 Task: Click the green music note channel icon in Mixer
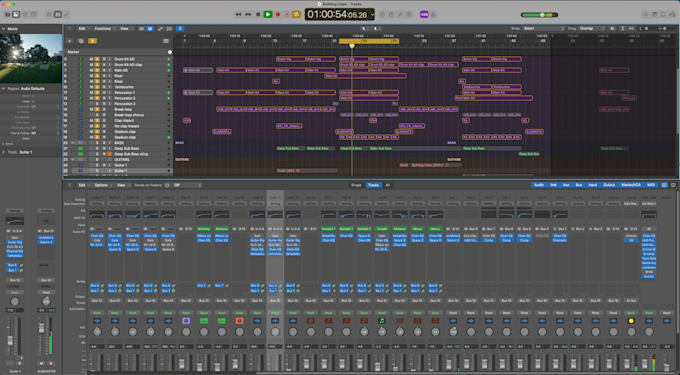pyautogui.click(x=382, y=321)
